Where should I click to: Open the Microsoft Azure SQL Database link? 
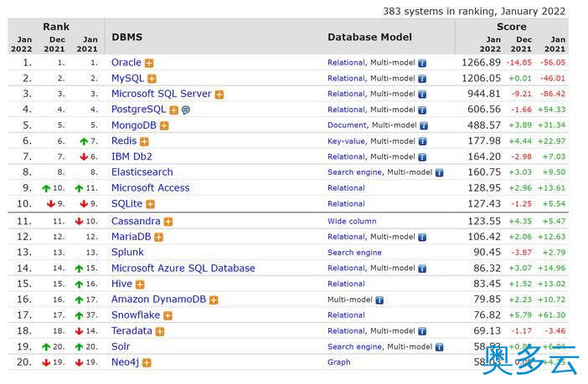click(x=183, y=269)
